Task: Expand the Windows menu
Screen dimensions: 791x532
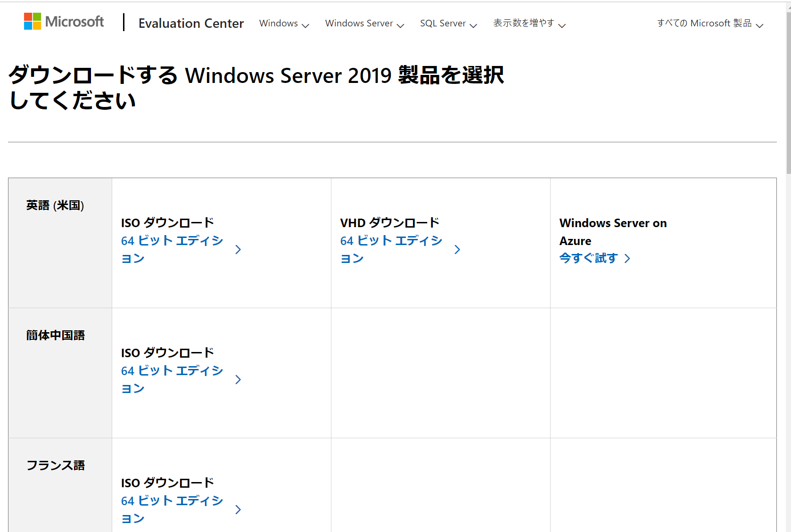Action: coord(284,24)
